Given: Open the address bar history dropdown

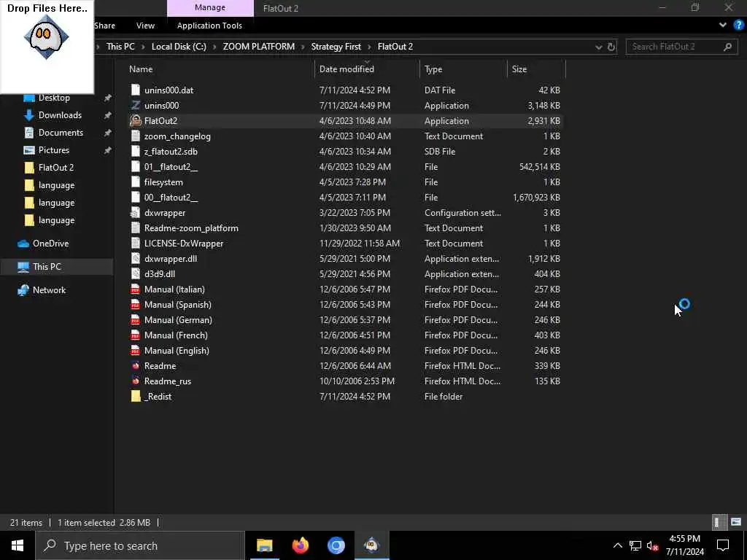Looking at the screenshot, I should click(598, 47).
